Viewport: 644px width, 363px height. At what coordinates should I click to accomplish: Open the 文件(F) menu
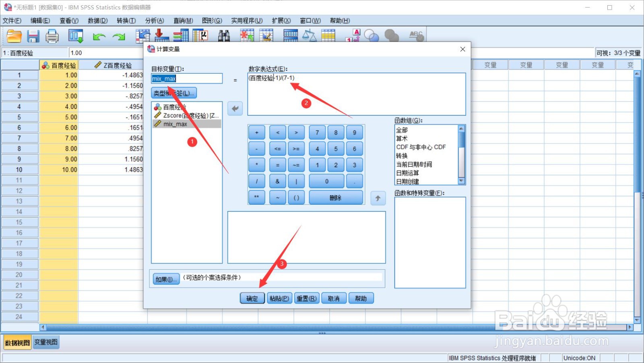point(12,21)
